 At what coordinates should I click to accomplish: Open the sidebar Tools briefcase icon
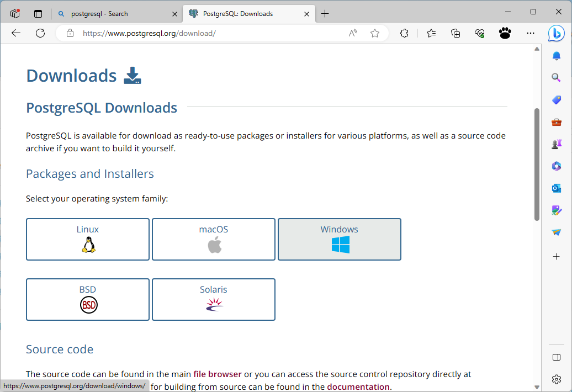click(556, 122)
